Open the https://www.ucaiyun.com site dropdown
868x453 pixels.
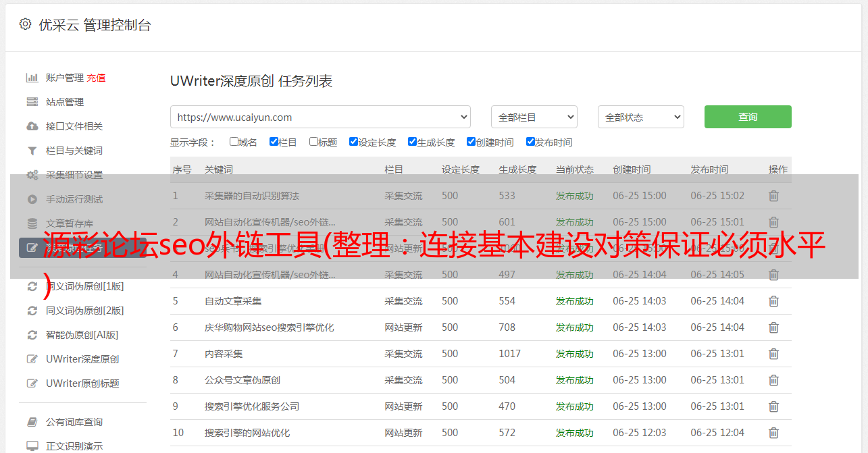(320, 117)
